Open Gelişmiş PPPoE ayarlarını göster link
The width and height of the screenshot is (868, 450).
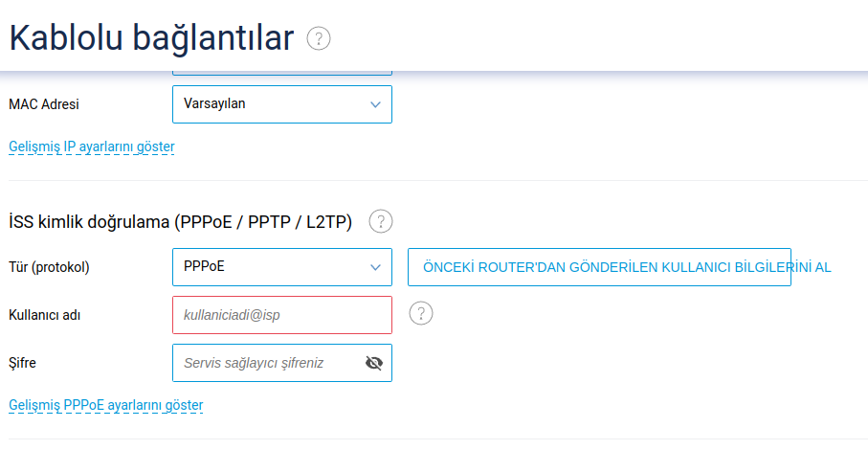point(105,405)
